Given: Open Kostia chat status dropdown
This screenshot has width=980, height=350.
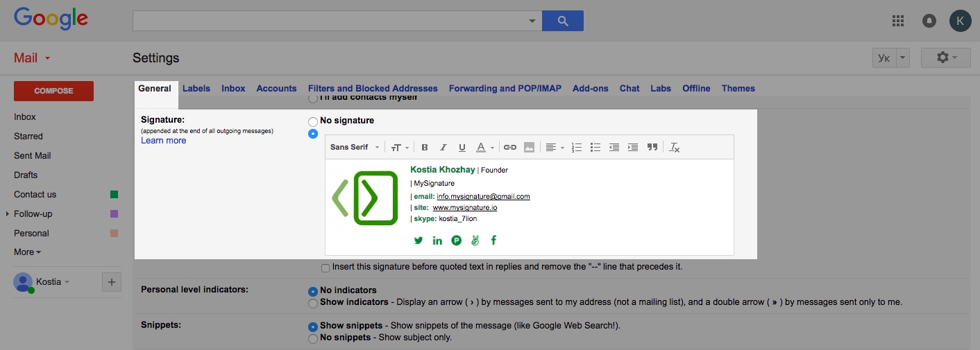Looking at the screenshot, I should click(x=53, y=282).
